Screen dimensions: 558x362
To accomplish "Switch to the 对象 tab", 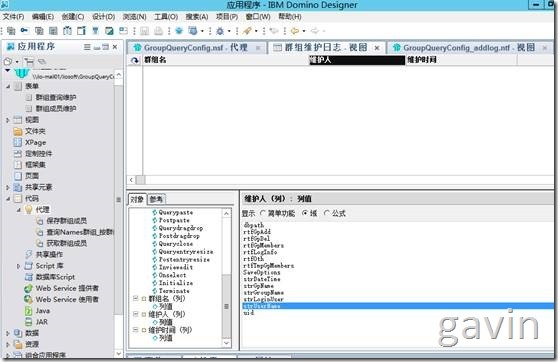I will [x=137, y=199].
